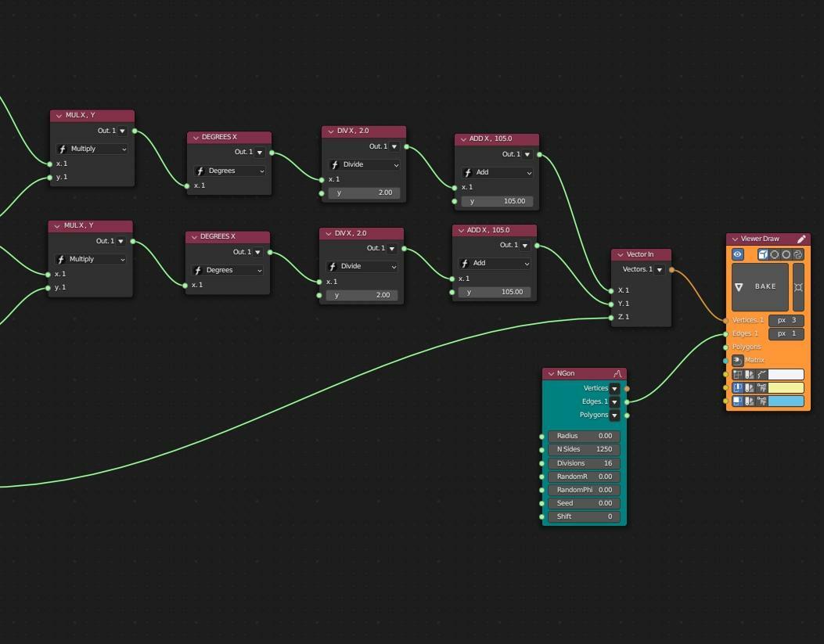Click the last icon before the blue swatch
This screenshot has height=644, width=824.
(x=761, y=401)
